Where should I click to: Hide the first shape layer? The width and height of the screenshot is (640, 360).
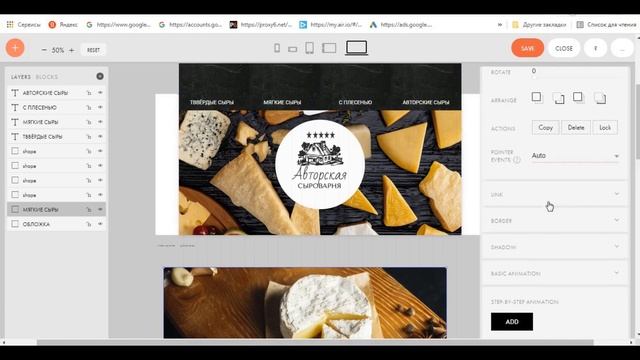click(100, 151)
